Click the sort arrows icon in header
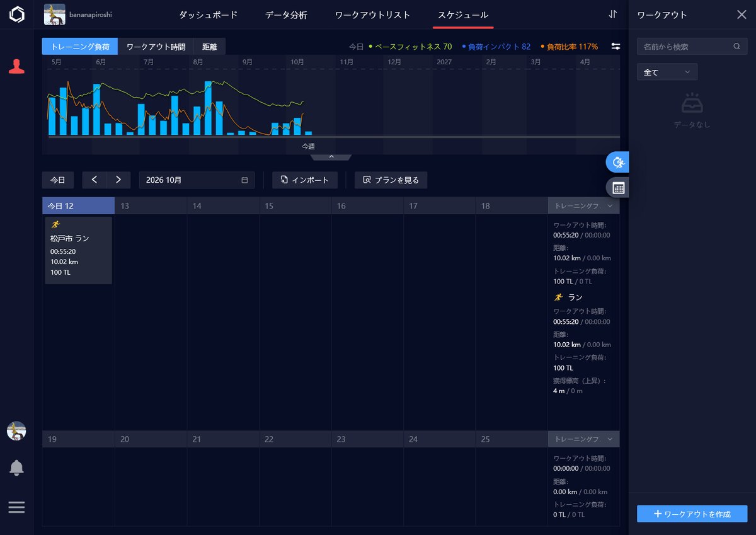The image size is (756, 535). (x=612, y=14)
